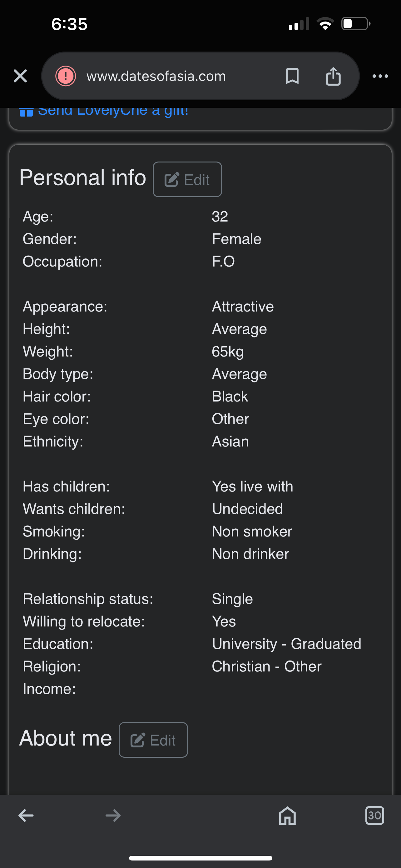Go back with the left arrow
Screen dimensions: 401x868
(x=26, y=816)
